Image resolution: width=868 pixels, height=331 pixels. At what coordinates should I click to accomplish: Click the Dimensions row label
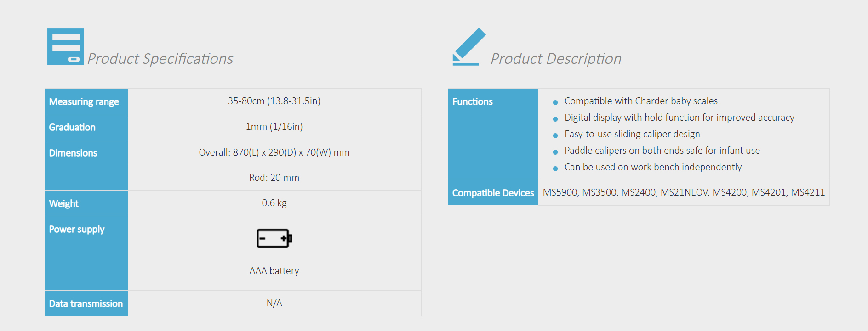click(x=73, y=153)
